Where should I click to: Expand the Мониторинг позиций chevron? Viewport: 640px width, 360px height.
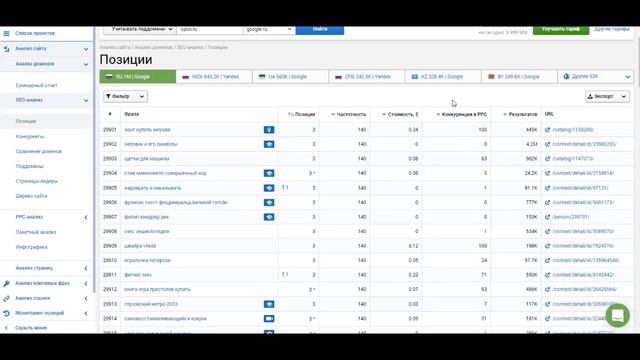pos(86,313)
